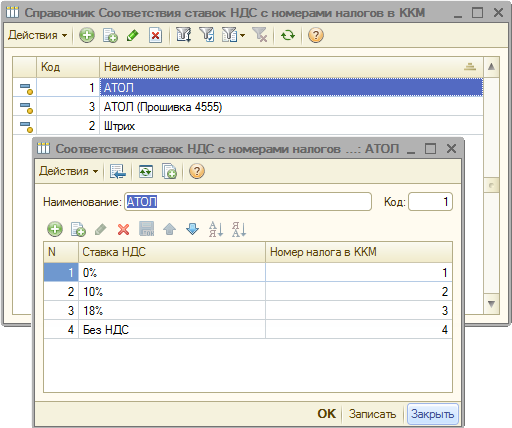Expand Действия menu in main window

point(37,35)
